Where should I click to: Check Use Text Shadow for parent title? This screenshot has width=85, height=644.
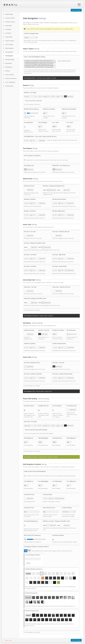53,410
